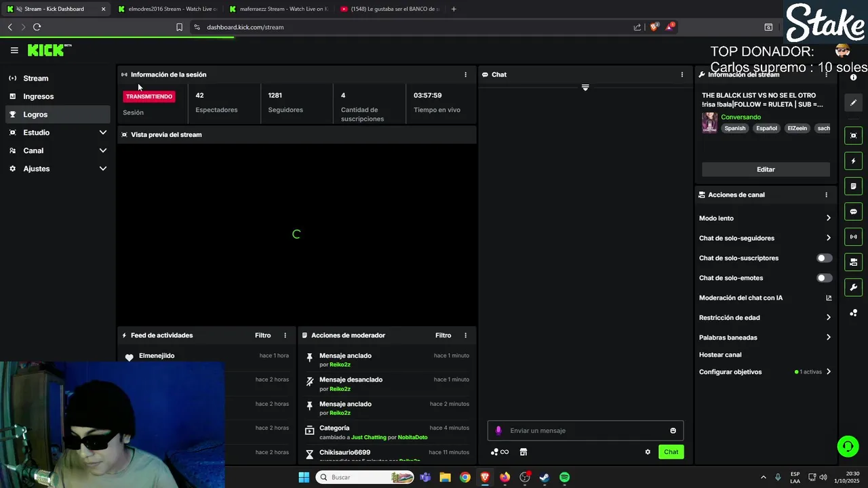
Task: Open the Chat panel options menu
Action: tap(682, 75)
